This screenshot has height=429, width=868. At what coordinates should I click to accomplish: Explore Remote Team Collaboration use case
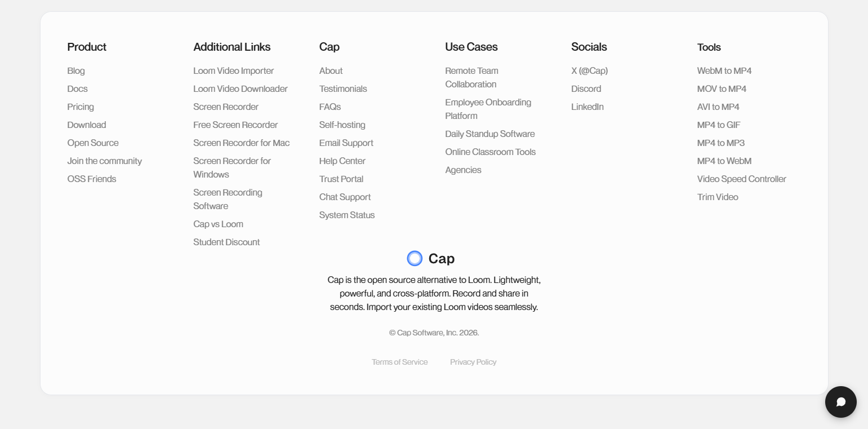pos(471,77)
